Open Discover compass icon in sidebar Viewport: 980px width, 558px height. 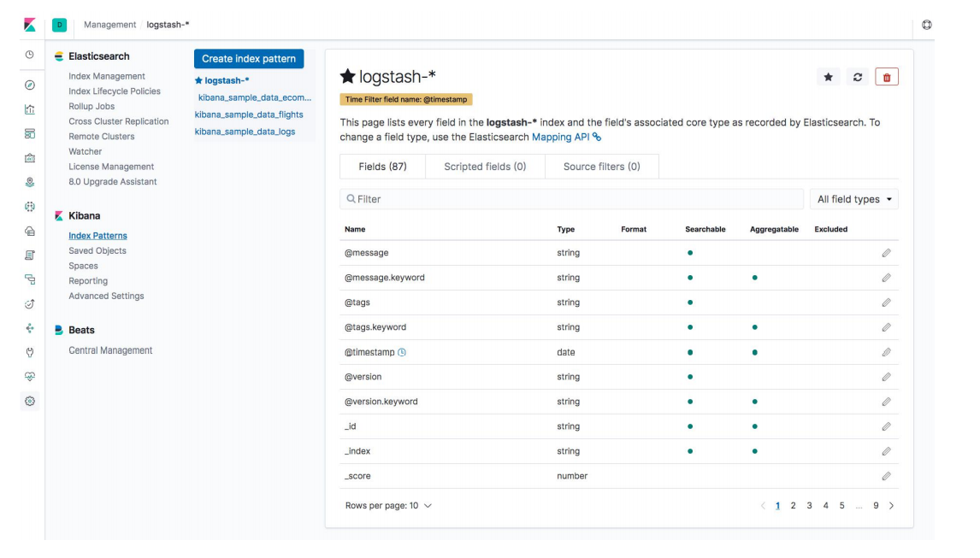tap(29, 85)
